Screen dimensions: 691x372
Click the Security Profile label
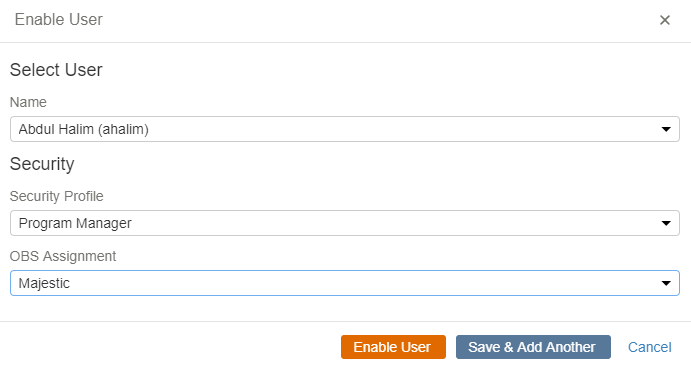pyautogui.click(x=56, y=196)
